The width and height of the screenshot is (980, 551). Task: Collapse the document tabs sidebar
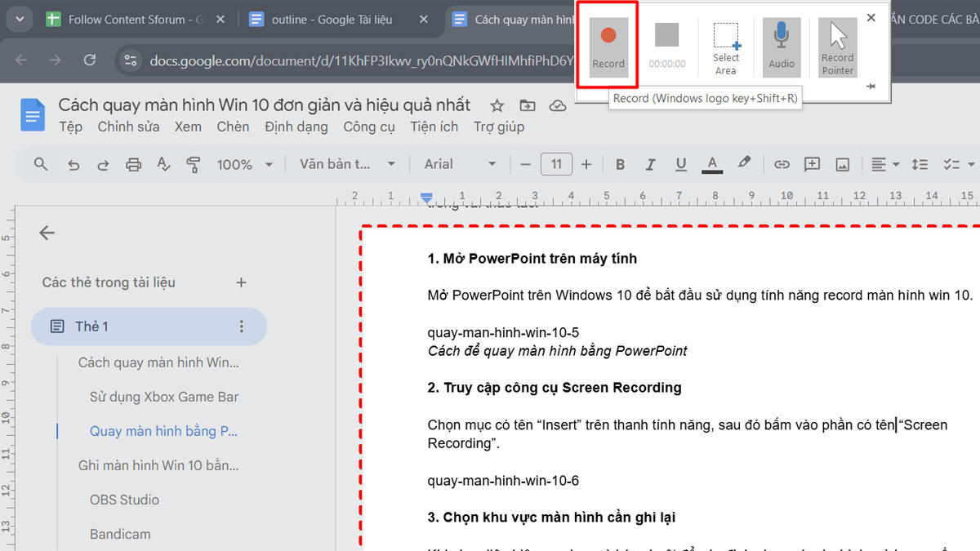point(47,233)
